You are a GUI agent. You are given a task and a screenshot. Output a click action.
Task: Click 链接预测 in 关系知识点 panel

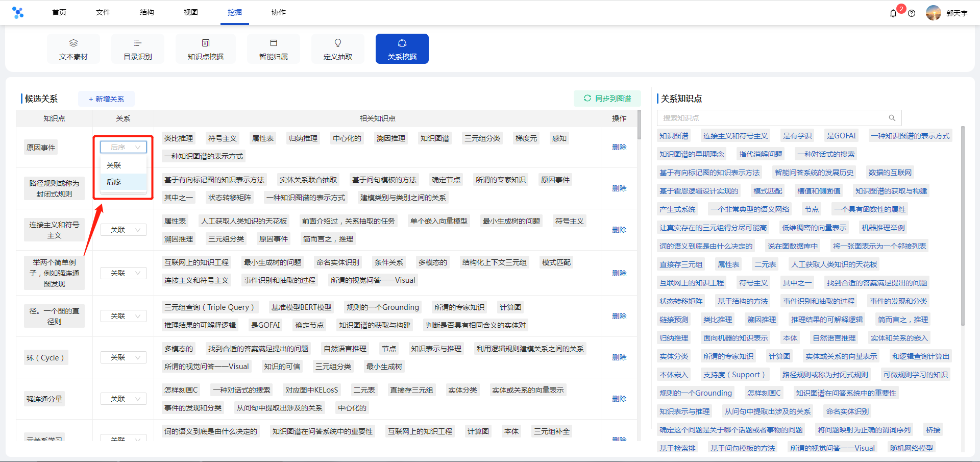pyautogui.click(x=674, y=320)
